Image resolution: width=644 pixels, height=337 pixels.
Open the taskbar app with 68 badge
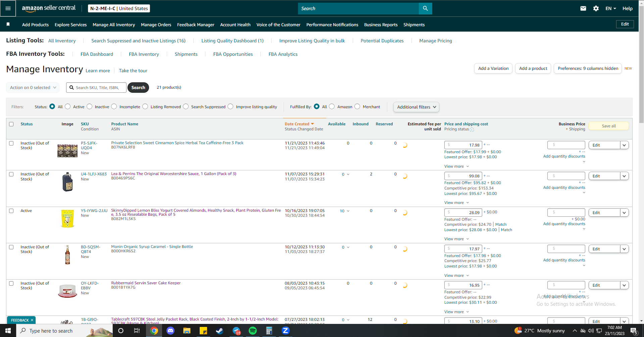236,331
